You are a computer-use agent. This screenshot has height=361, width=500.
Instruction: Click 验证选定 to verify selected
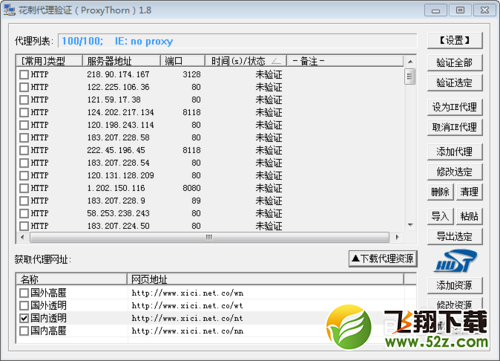pos(455,83)
